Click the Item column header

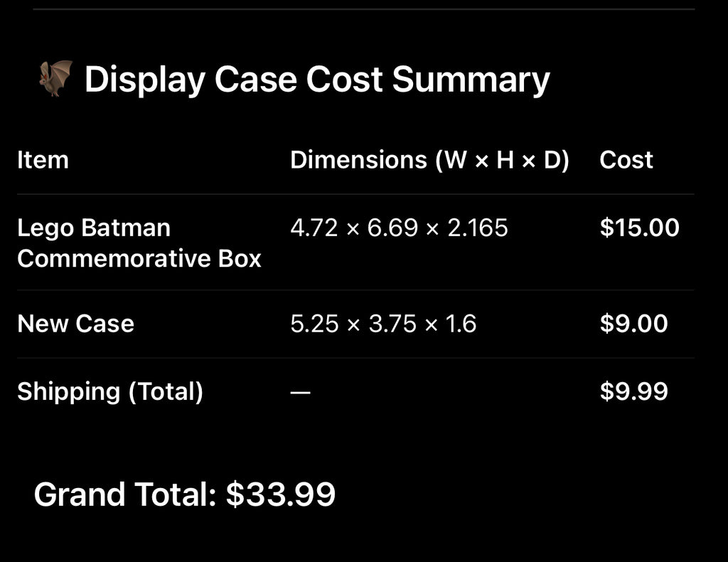[x=43, y=160]
